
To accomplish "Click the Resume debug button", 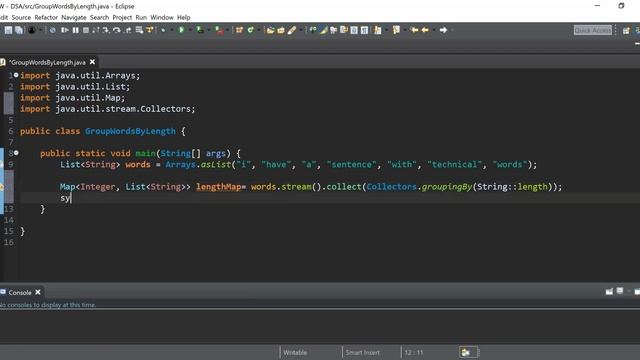I will tap(64, 30).
